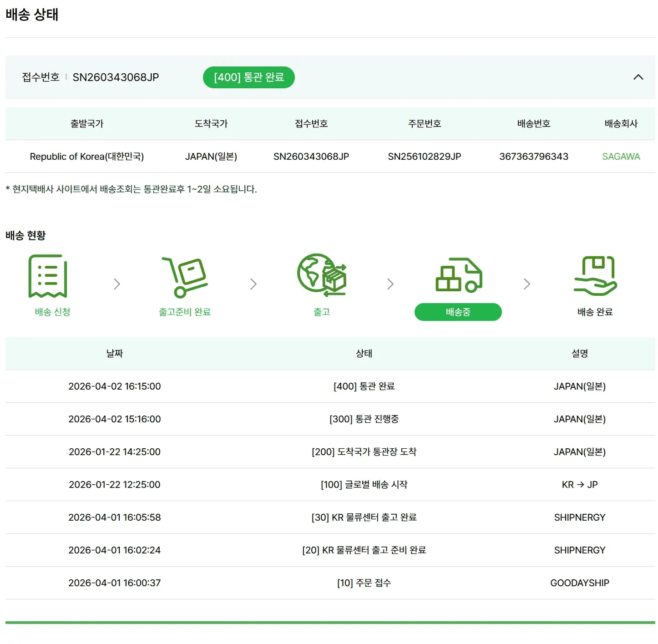
Task: Click the 배송 상태 page title
Action: [x=32, y=15]
